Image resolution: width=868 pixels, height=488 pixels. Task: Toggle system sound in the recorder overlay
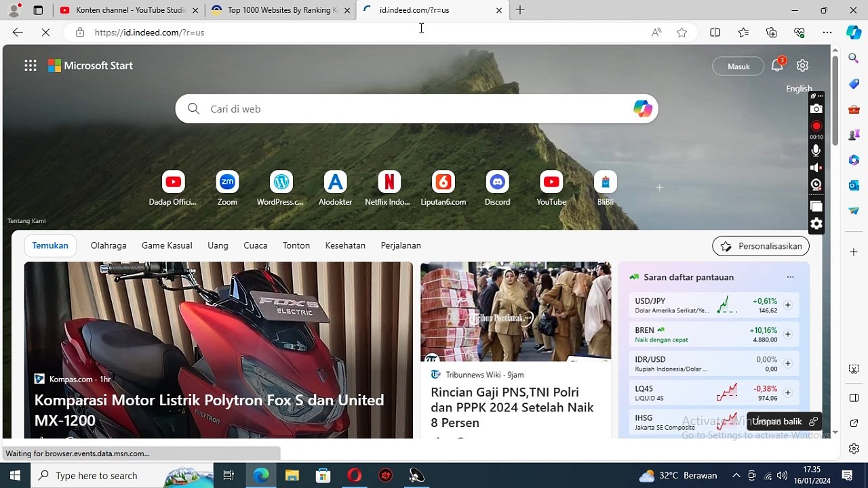point(816,167)
